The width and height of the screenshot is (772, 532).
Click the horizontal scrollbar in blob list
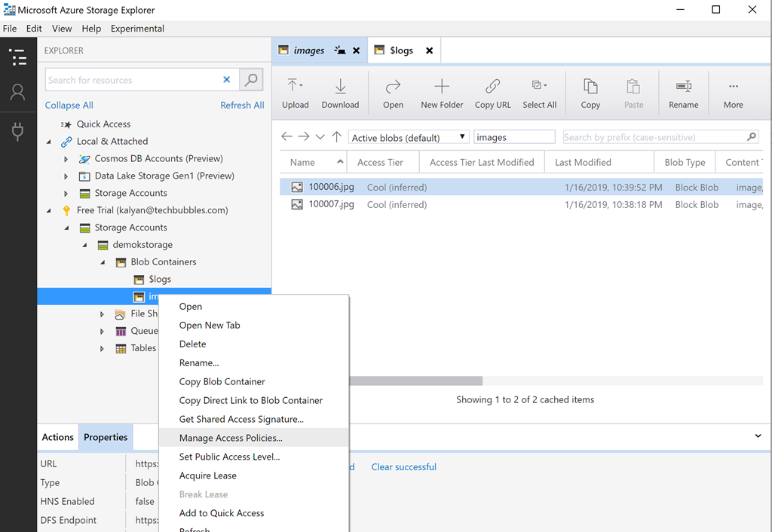[x=416, y=381]
